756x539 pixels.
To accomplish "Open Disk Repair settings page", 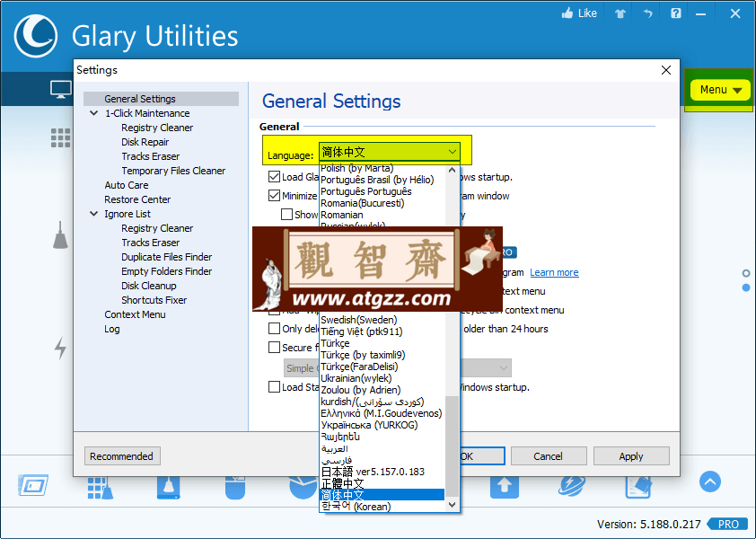I will click(x=145, y=142).
